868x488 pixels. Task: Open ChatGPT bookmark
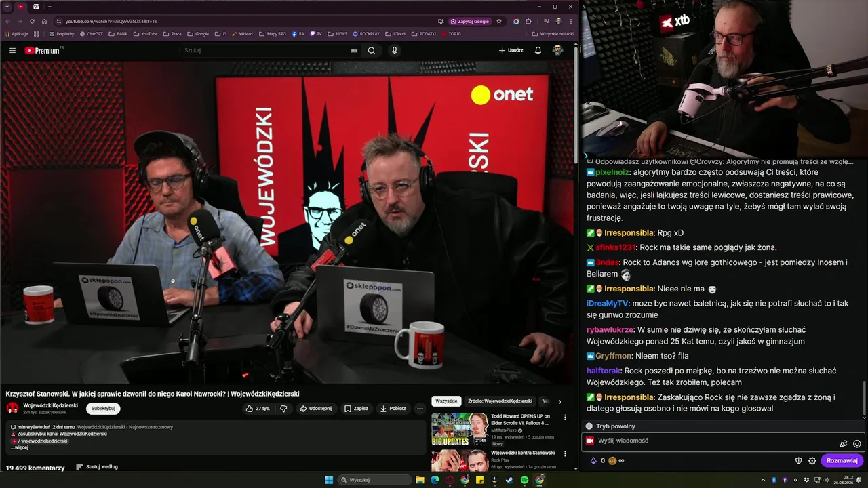(91, 33)
